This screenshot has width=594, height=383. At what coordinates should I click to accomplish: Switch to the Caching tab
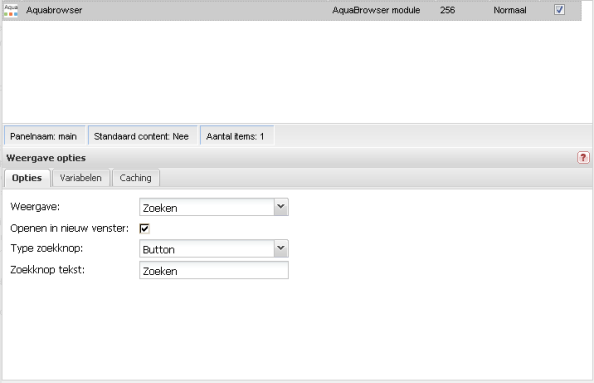136,178
